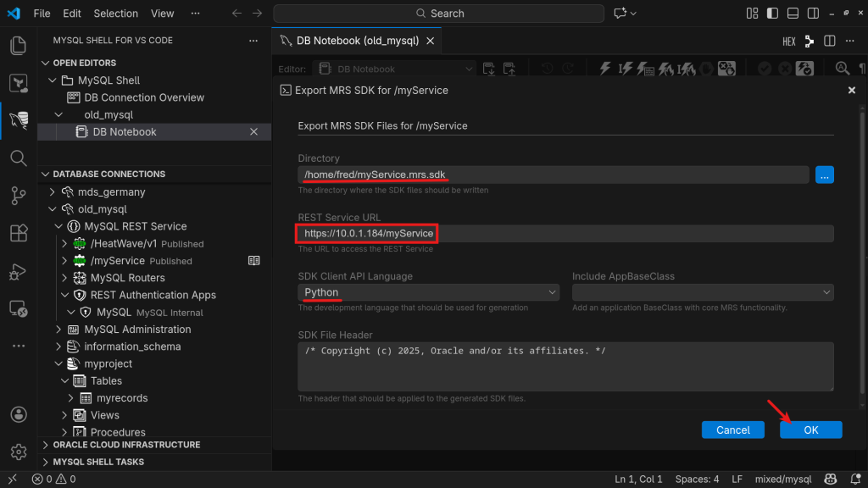Click the REST Service URL field
The height and width of the screenshot is (488, 868).
tap(565, 234)
